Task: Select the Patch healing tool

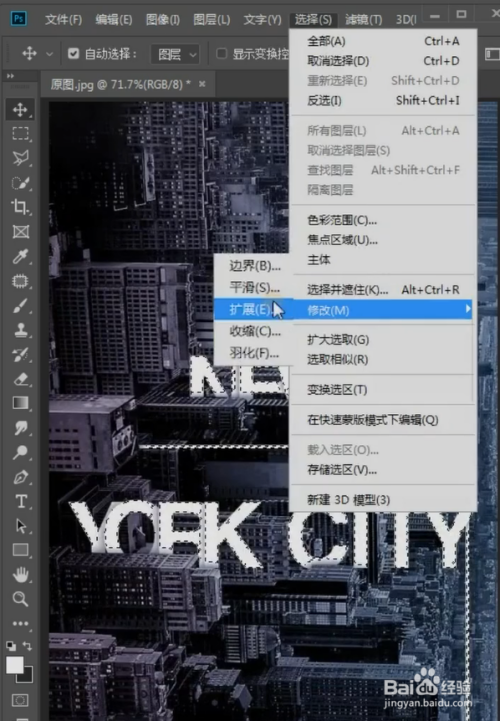Action: click(x=20, y=281)
